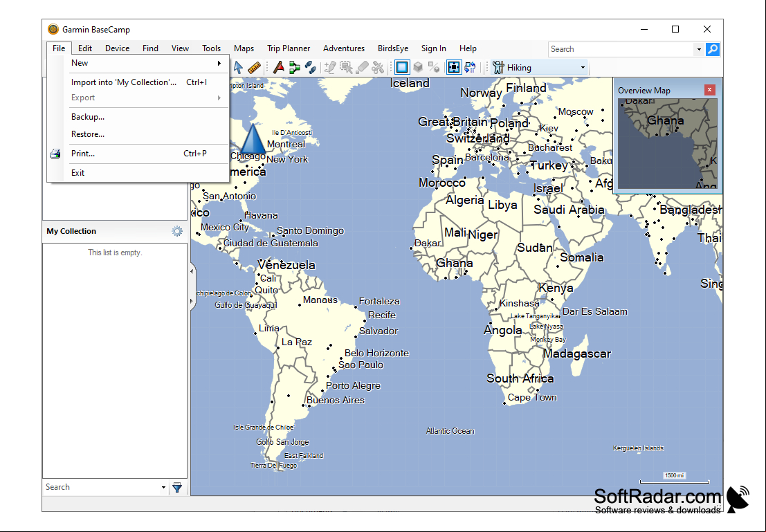Click the blue magnifier search button
766x532 pixels.
coord(713,49)
